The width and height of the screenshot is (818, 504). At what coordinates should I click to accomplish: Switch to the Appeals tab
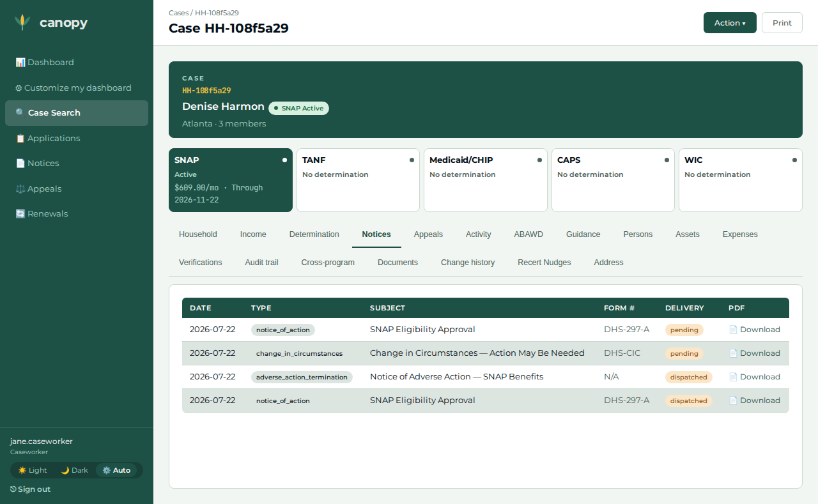428,234
